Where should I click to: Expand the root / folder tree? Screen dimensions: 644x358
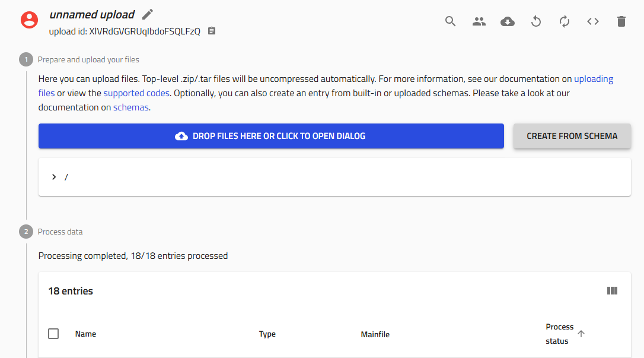pos(54,176)
